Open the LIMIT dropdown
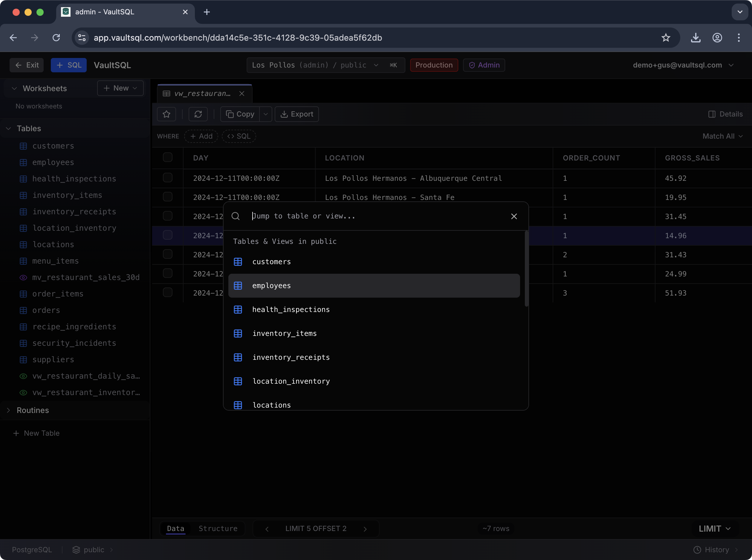 click(x=715, y=529)
